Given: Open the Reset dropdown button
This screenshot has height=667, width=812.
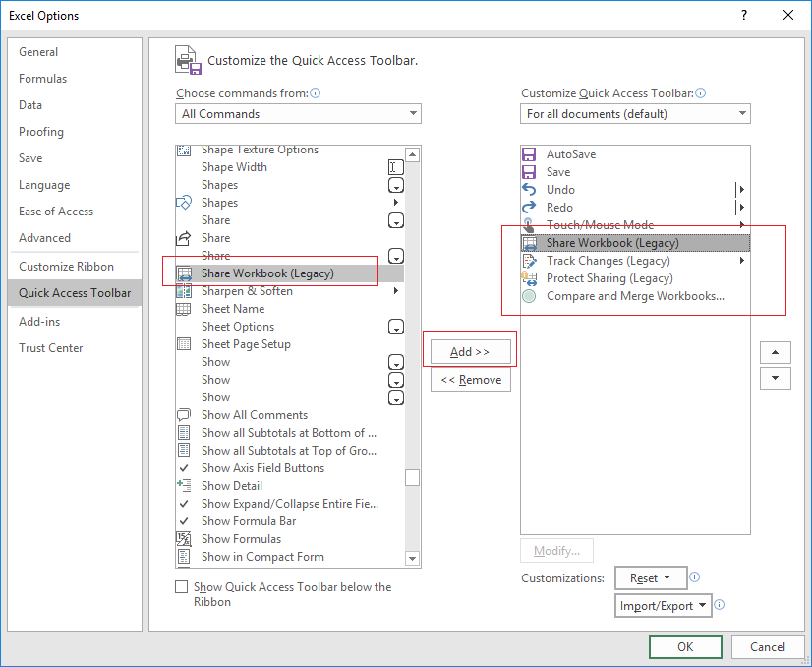Looking at the screenshot, I should click(651, 577).
